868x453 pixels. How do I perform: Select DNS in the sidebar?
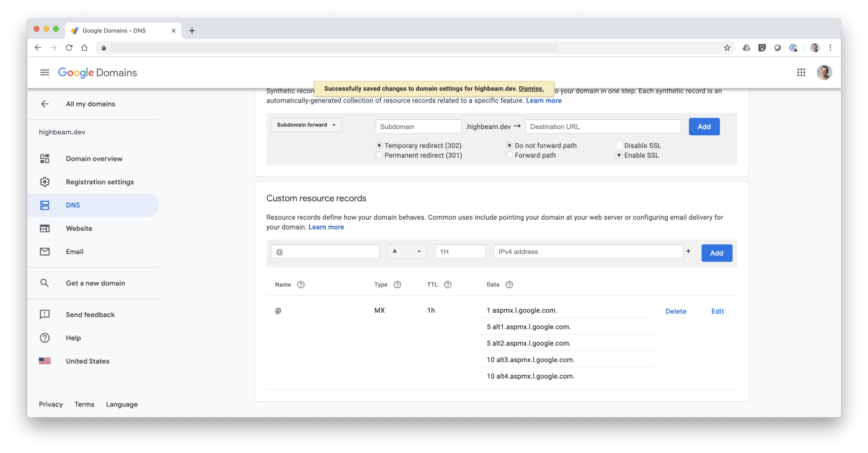(x=93, y=205)
